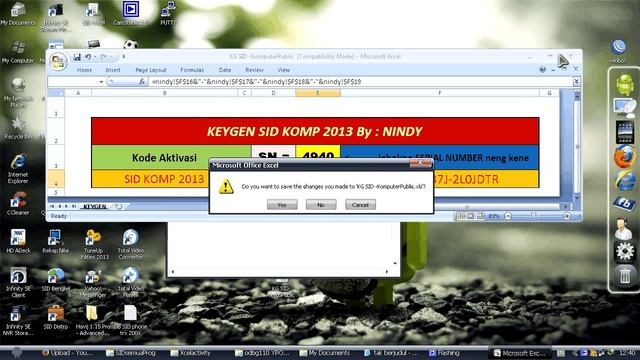Switch to the Page Layout ribbon tab
Screen dimensions: 640x360
pyautogui.click(x=151, y=70)
